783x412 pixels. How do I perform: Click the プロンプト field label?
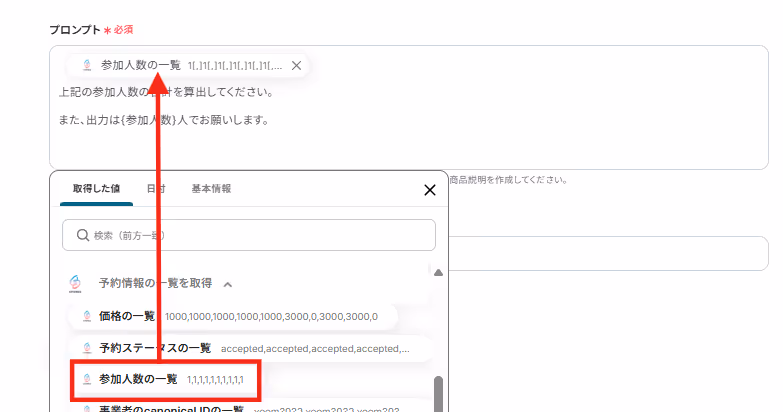(x=75, y=30)
